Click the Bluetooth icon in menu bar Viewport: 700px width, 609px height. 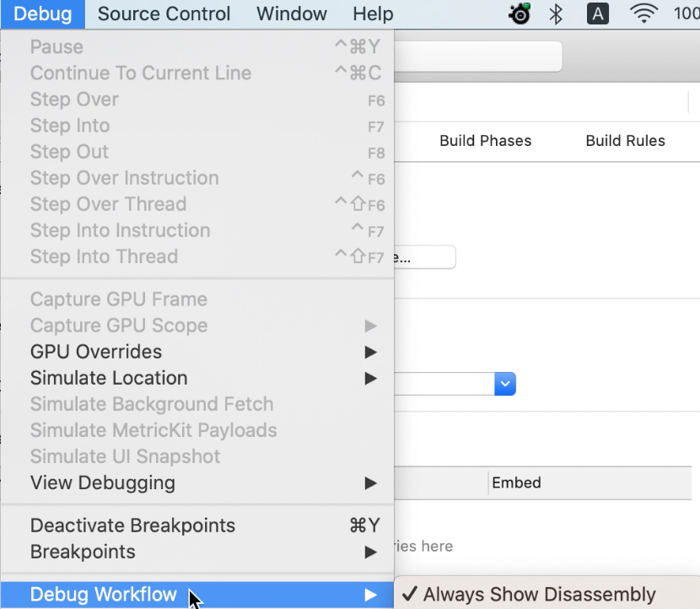click(x=555, y=13)
